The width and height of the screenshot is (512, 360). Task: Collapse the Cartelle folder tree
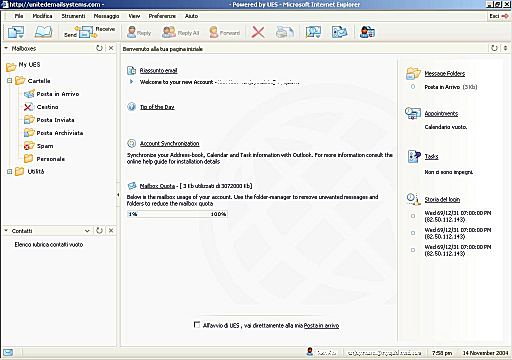tap(10, 81)
